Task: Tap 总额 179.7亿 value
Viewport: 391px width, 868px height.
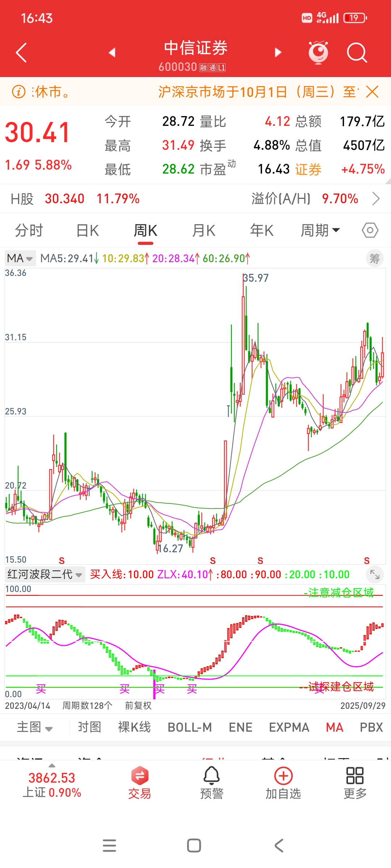Action: pos(362,122)
